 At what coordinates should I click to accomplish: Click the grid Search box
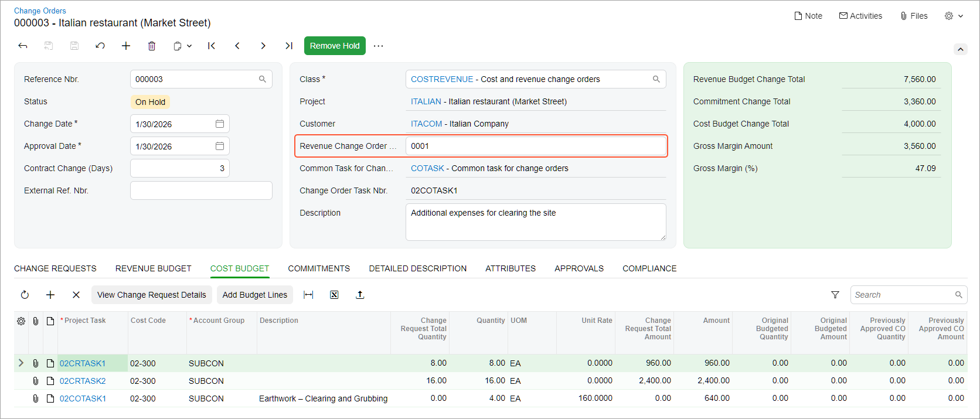point(908,295)
